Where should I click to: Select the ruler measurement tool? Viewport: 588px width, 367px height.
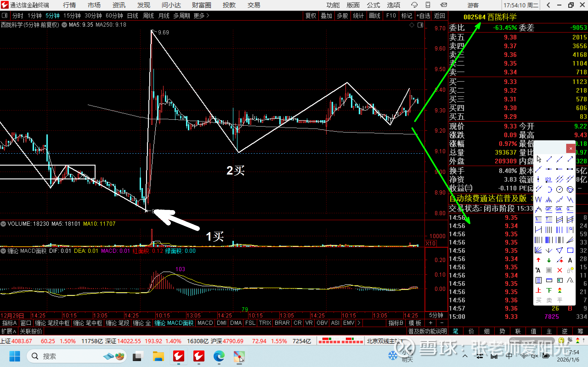pyautogui.click(x=549, y=280)
